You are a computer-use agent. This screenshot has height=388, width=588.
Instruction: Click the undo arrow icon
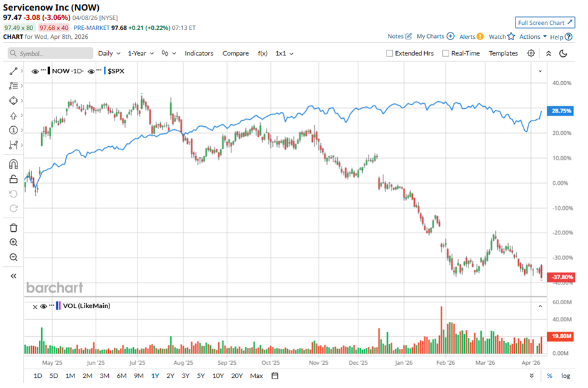coord(14,194)
